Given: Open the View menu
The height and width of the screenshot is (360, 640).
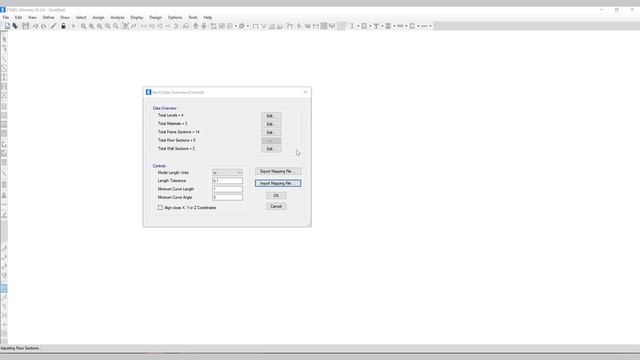Looking at the screenshot, I should [x=32, y=18].
